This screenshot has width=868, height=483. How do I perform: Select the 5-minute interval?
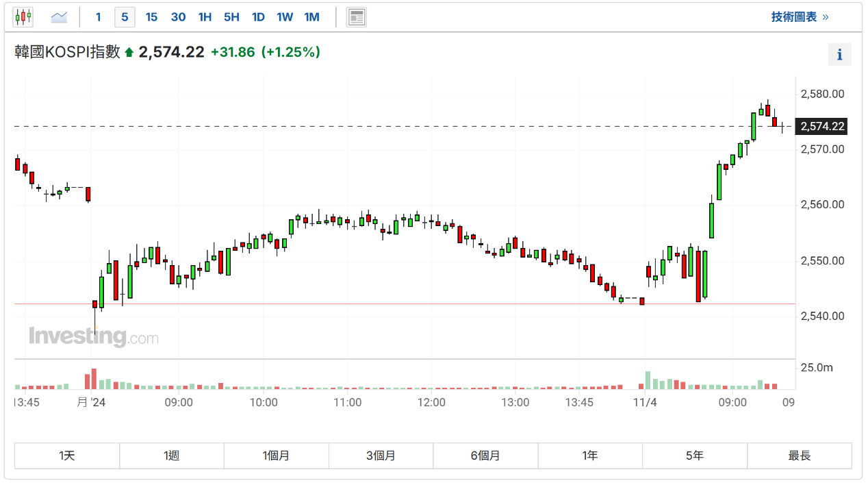coord(125,17)
